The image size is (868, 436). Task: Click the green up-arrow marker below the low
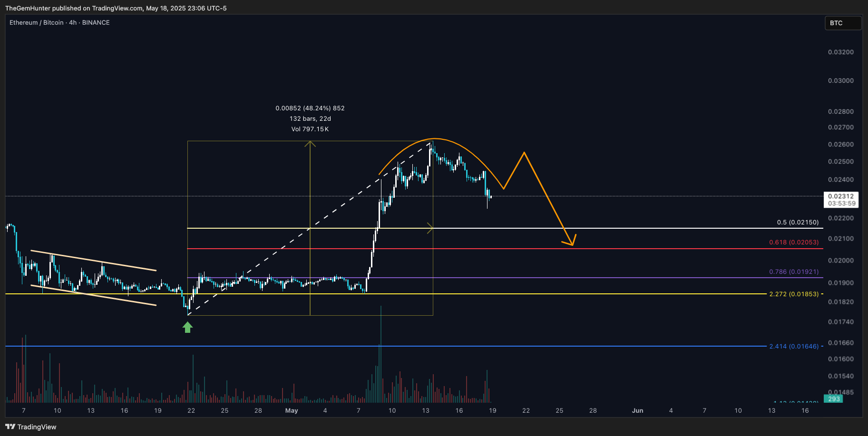coord(188,327)
